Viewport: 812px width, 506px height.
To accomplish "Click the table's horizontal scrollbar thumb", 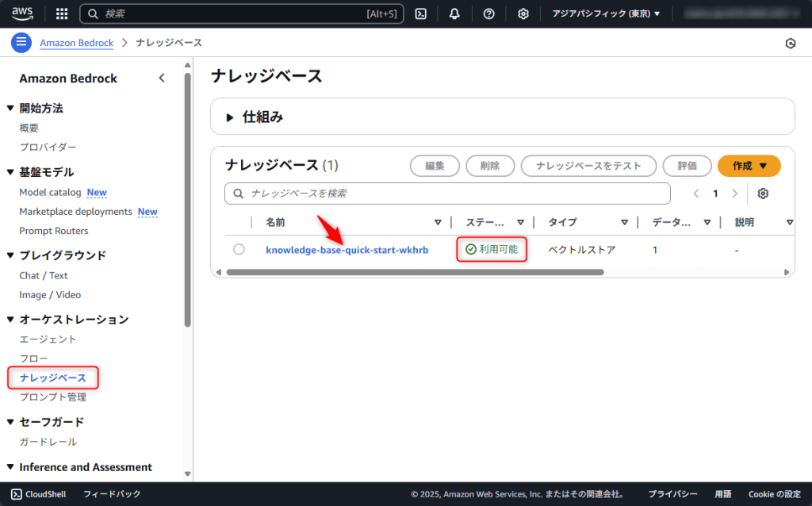I will (415, 272).
